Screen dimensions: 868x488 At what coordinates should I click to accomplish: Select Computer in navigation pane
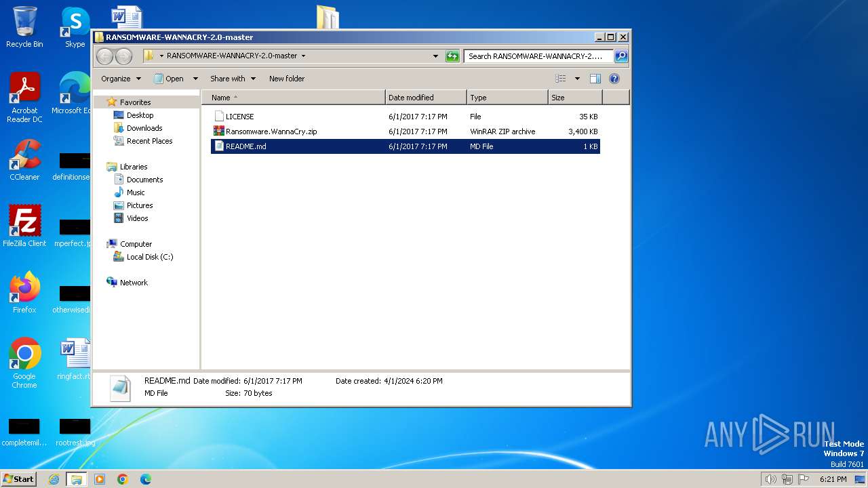[136, 244]
